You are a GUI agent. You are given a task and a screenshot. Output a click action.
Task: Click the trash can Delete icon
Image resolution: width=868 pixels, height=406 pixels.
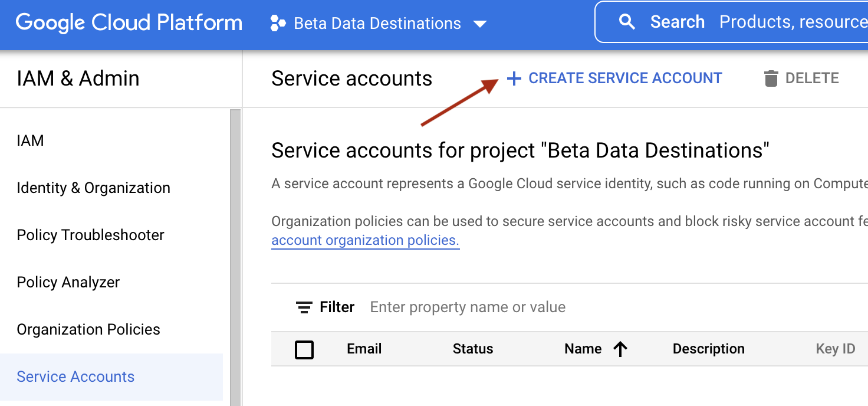tap(771, 78)
